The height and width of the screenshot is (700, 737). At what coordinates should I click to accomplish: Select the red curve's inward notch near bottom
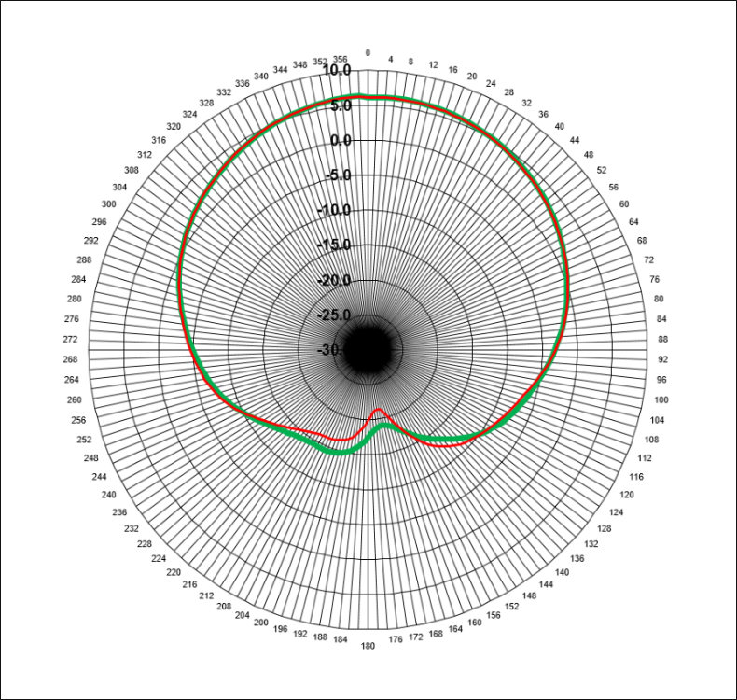pyautogui.click(x=377, y=411)
